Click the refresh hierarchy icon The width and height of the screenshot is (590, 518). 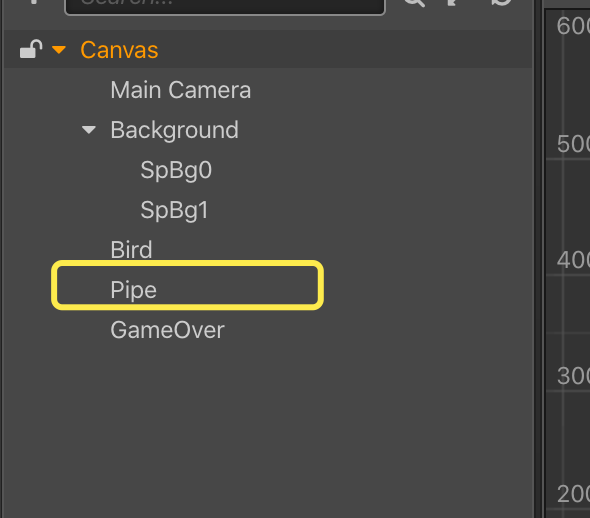502,2
